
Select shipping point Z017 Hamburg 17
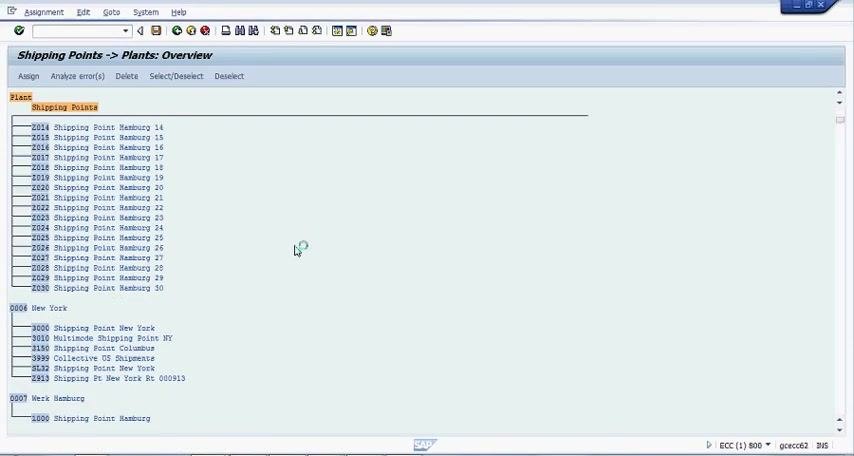97,157
